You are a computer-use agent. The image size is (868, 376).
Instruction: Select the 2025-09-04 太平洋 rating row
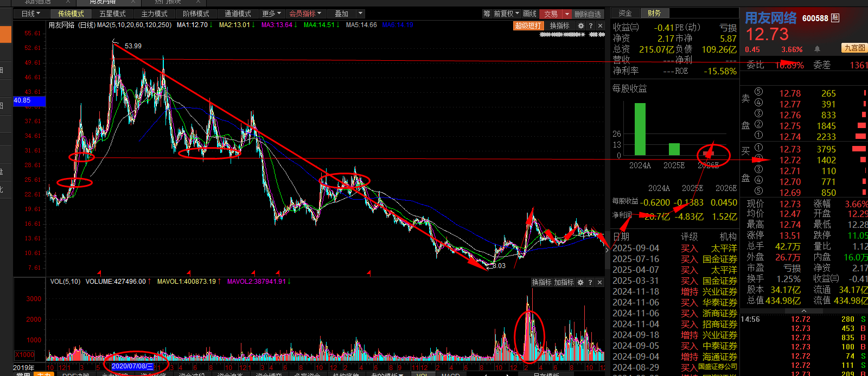(x=674, y=248)
